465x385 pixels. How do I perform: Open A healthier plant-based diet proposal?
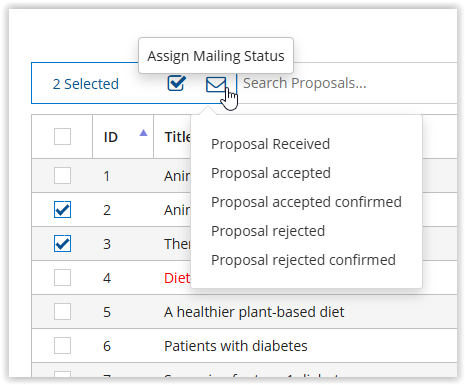[254, 312]
